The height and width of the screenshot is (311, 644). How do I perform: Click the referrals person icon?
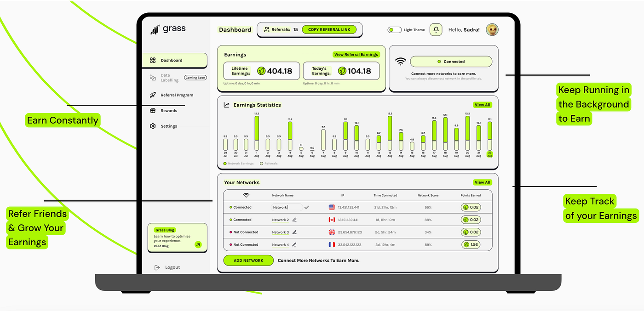(x=266, y=29)
